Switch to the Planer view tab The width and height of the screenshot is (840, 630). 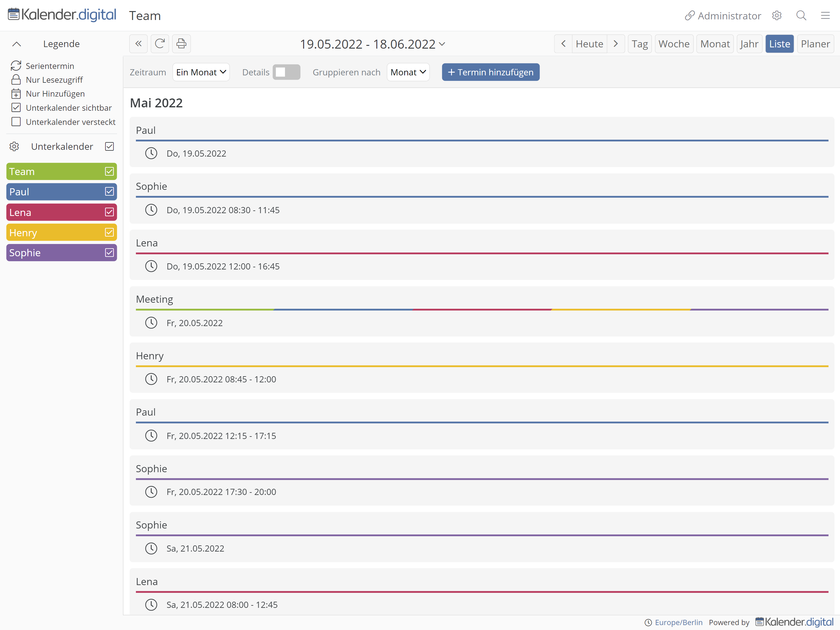coord(815,43)
